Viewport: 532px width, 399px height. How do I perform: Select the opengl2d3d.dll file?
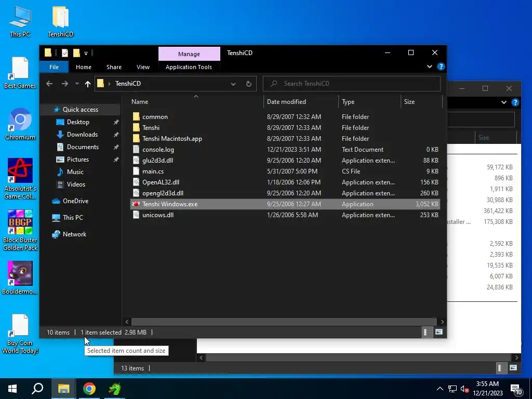285,193
